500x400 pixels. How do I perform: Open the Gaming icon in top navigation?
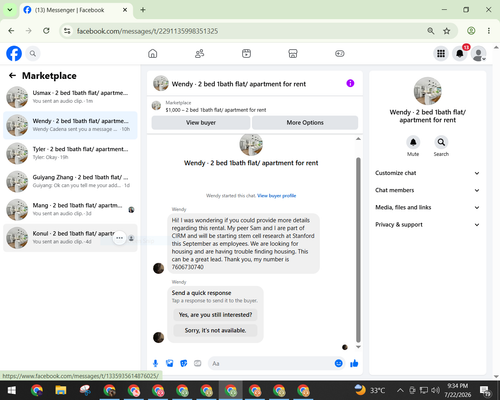pos(340,53)
